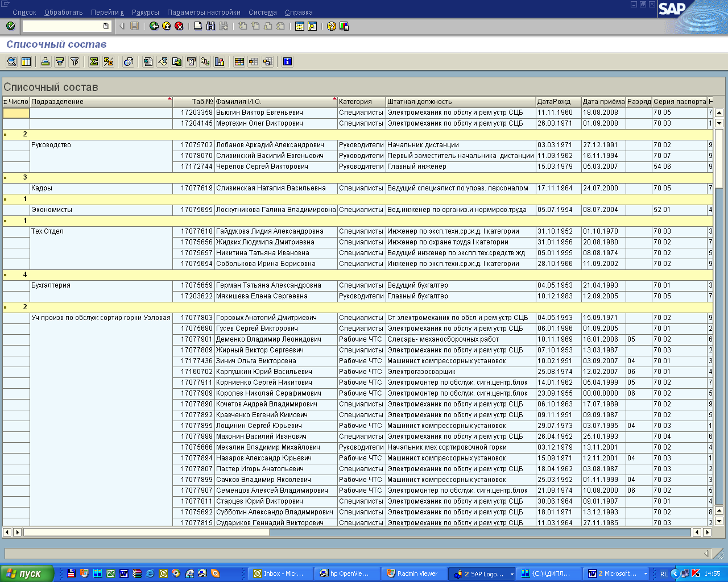Click the Print icon in the standard toolbar
The height and width of the screenshot is (582, 728).
pyautogui.click(x=198, y=26)
